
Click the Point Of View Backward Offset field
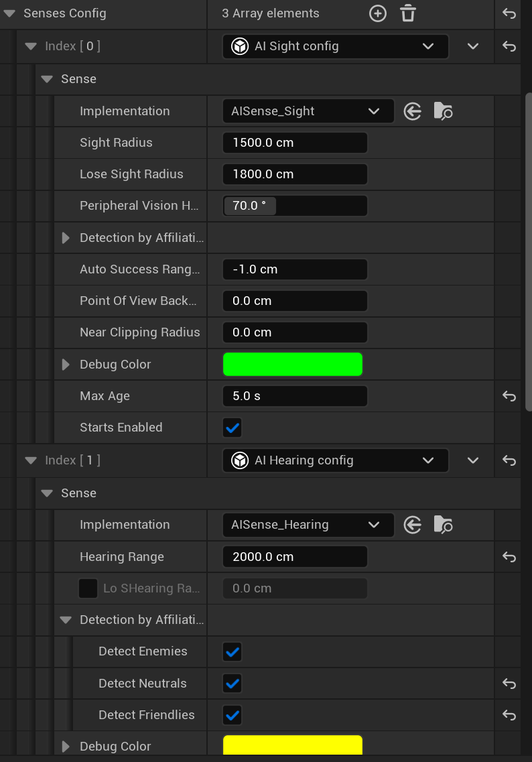[295, 301]
